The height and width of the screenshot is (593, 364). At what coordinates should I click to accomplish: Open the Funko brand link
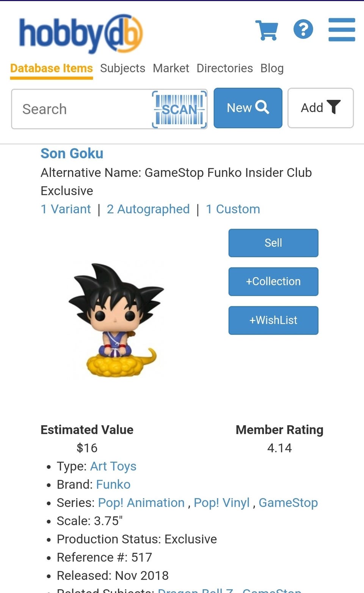(x=113, y=484)
